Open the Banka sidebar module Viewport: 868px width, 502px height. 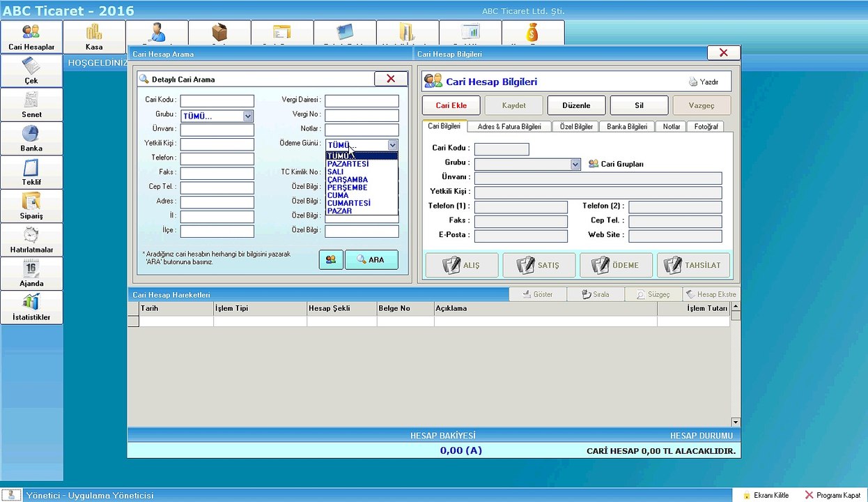tap(31, 138)
